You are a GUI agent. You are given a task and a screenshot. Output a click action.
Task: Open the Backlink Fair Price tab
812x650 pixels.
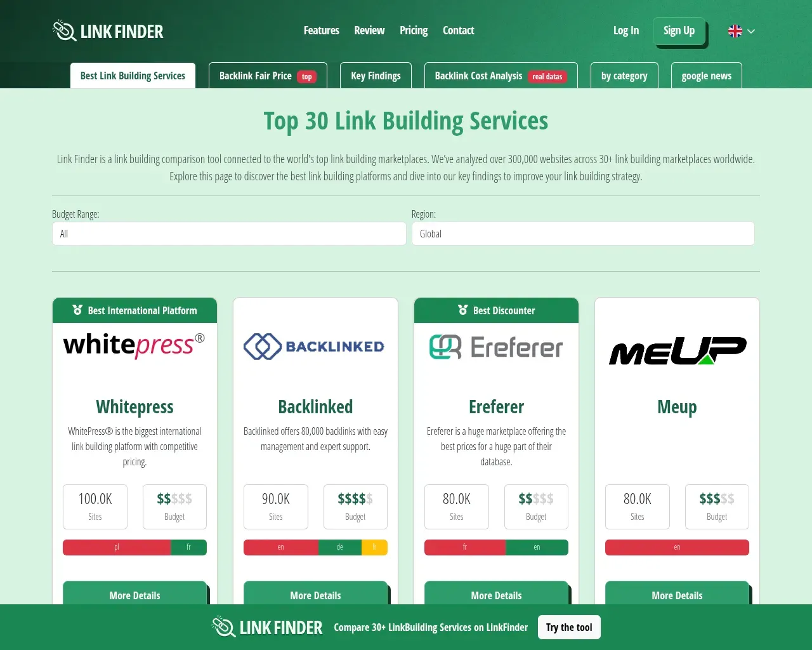click(x=268, y=76)
